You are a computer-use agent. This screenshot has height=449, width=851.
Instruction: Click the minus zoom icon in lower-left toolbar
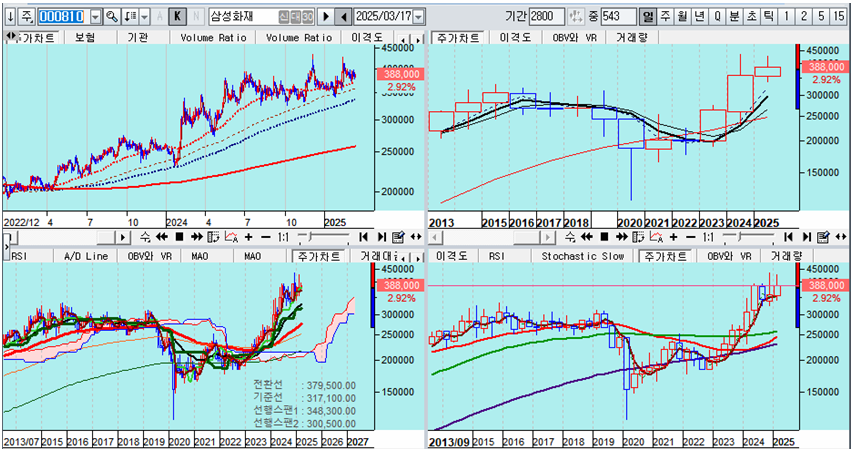tap(264, 237)
